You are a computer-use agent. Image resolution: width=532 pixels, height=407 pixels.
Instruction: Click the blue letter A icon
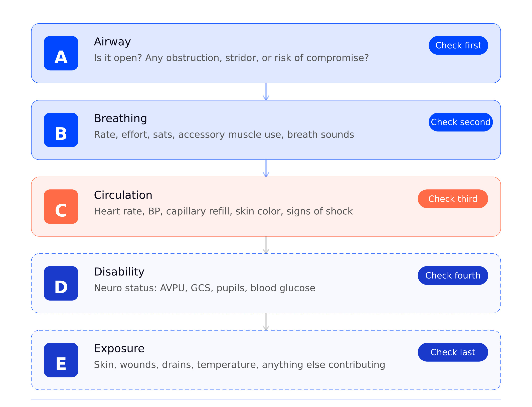click(61, 53)
